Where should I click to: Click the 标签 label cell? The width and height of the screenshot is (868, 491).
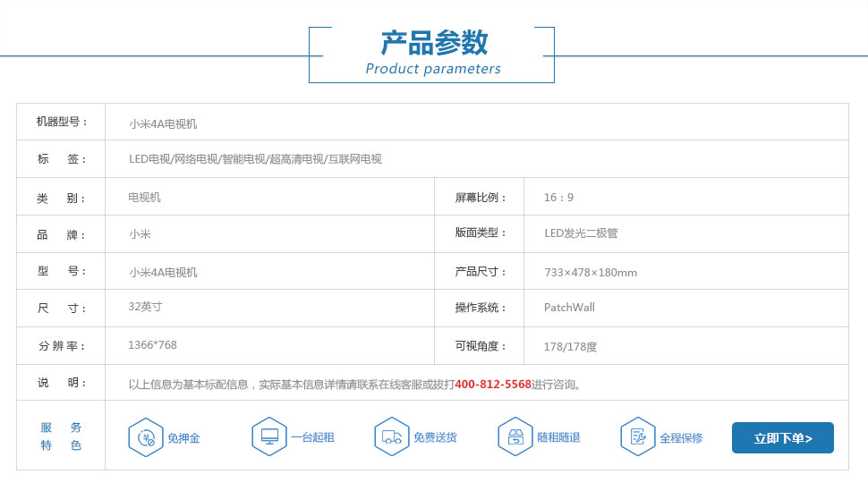[x=61, y=159]
